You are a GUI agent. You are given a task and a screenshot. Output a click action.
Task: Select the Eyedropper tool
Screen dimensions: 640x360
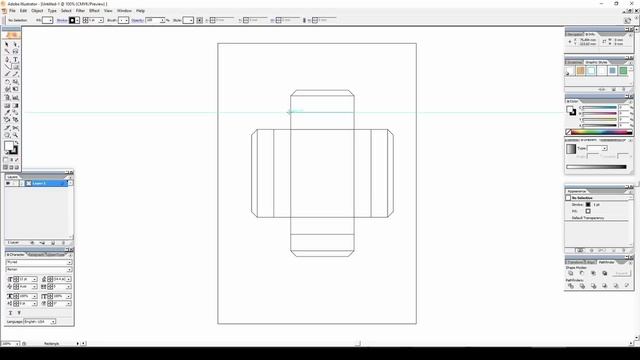coord(7,113)
